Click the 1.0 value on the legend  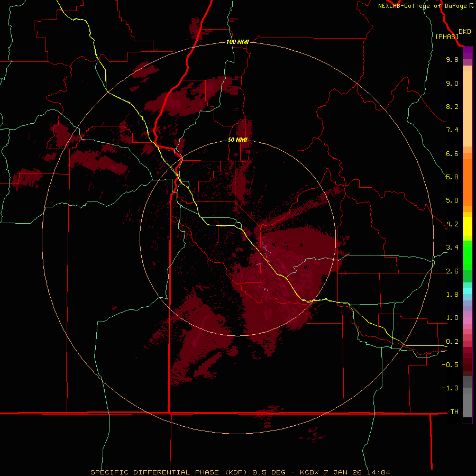pyautogui.click(x=452, y=318)
